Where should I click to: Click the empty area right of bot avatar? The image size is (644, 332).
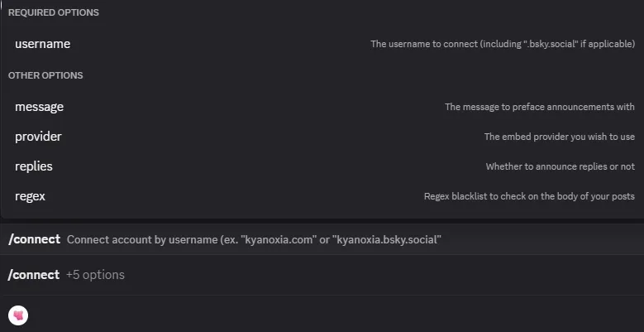[x=331, y=315]
